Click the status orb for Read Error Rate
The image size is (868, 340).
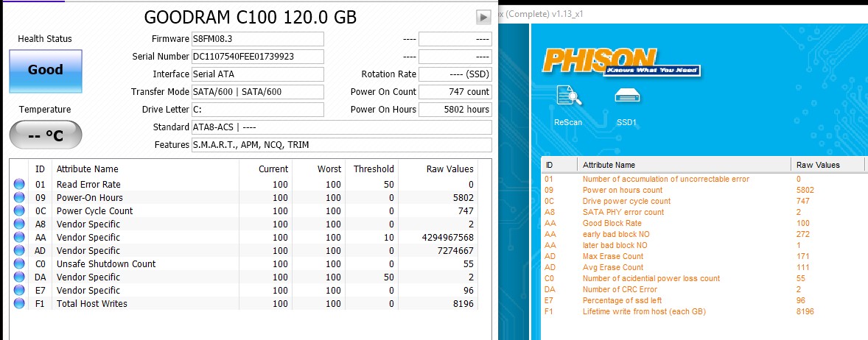19,184
